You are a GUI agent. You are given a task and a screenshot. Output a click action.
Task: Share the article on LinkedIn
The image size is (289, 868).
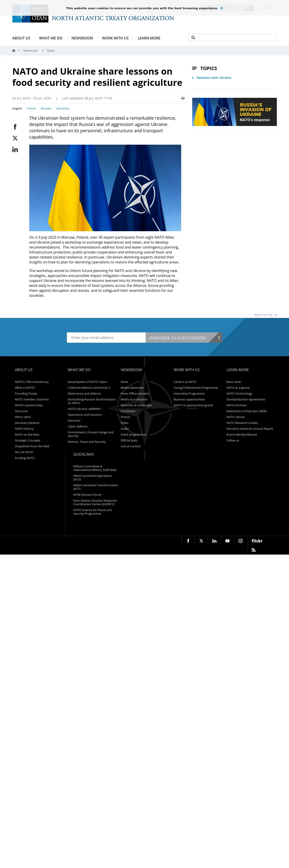click(x=15, y=150)
